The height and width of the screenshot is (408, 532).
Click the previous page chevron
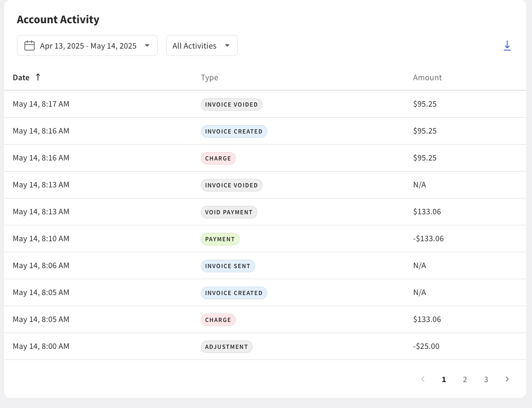tap(423, 379)
